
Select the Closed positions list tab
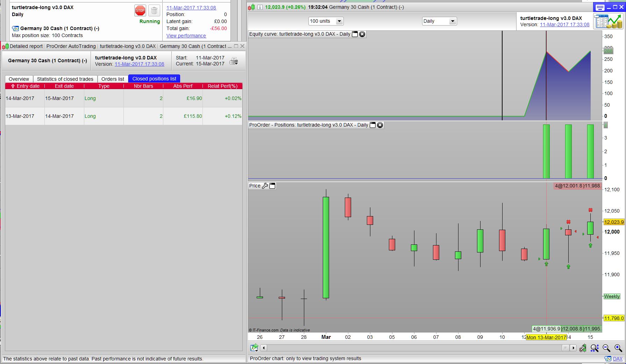click(x=154, y=79)
